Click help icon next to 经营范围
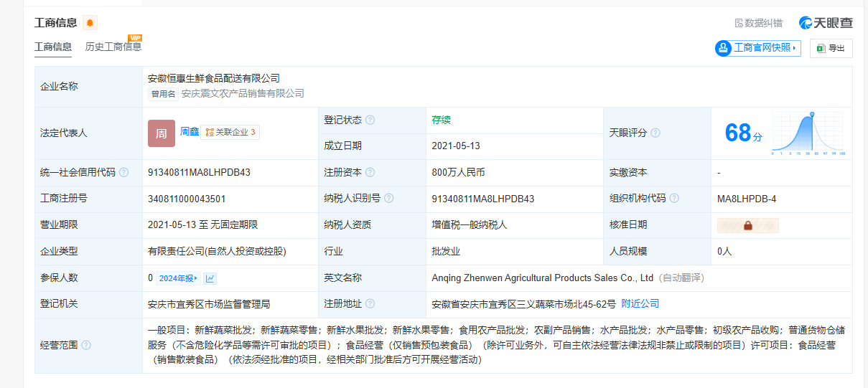The height and width of the screenshot is (388, 868). (86, 345)
